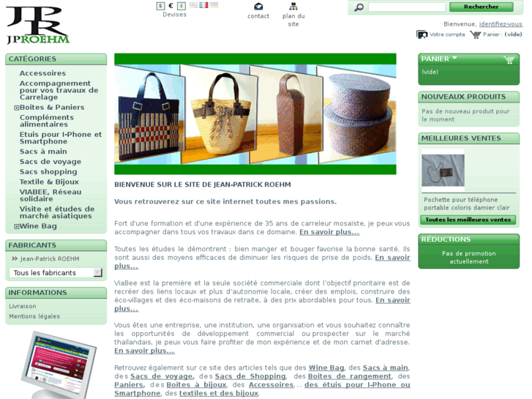Viewport: 532px width, 399px height.
Task: Click the Réductions block header
Action: pos(468,239)
